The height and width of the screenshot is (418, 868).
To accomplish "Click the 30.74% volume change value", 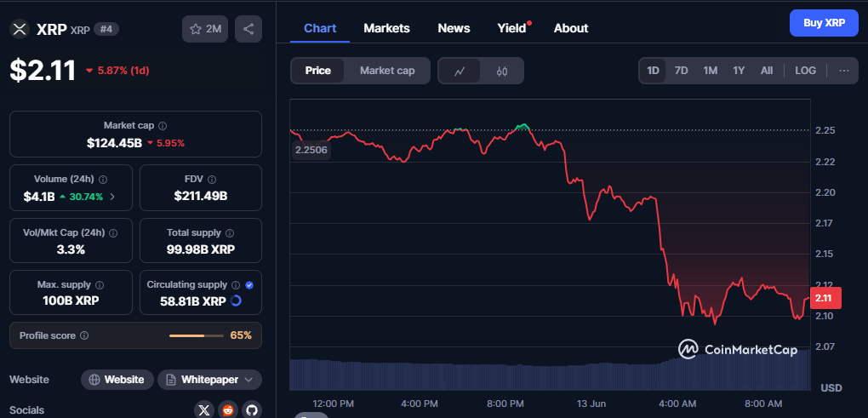I will pyautogui.click(x=86, y=196).
